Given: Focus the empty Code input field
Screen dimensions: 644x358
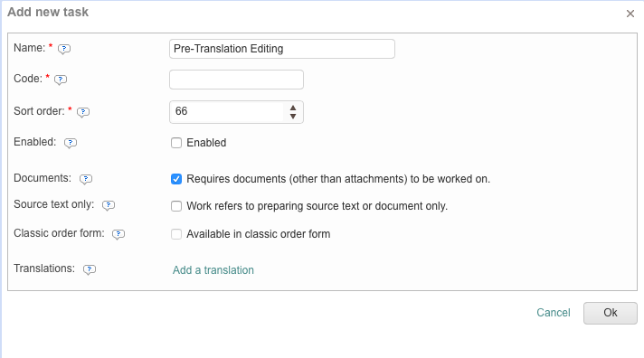Looking at the screenshot, I should pyautogui.click(x=237, y=80).
